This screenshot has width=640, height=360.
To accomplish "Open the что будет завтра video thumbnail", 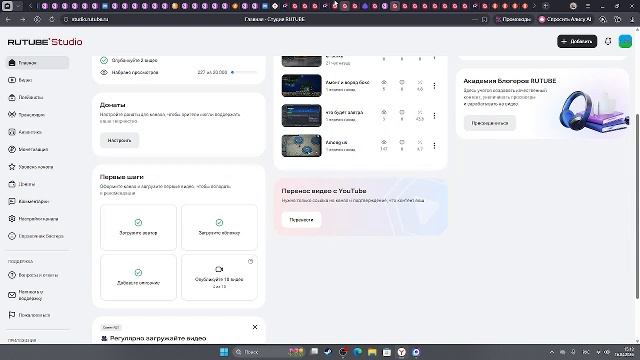I will [x=301, y=116].
